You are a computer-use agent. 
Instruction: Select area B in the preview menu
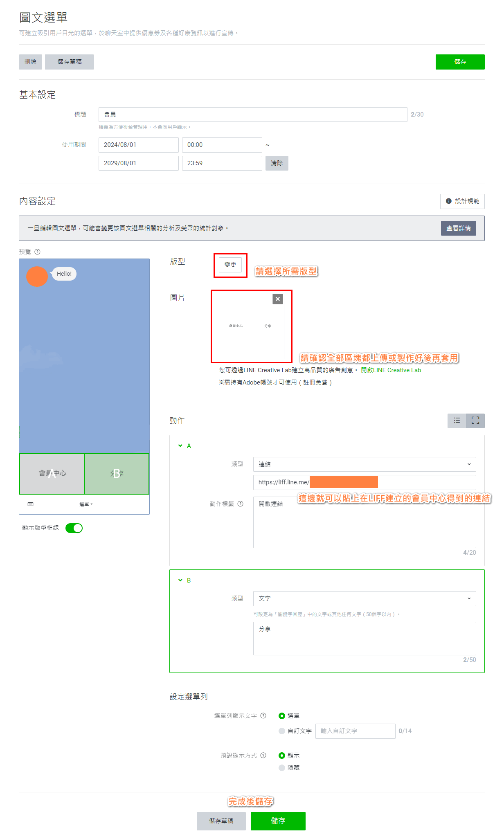(117, 474)
